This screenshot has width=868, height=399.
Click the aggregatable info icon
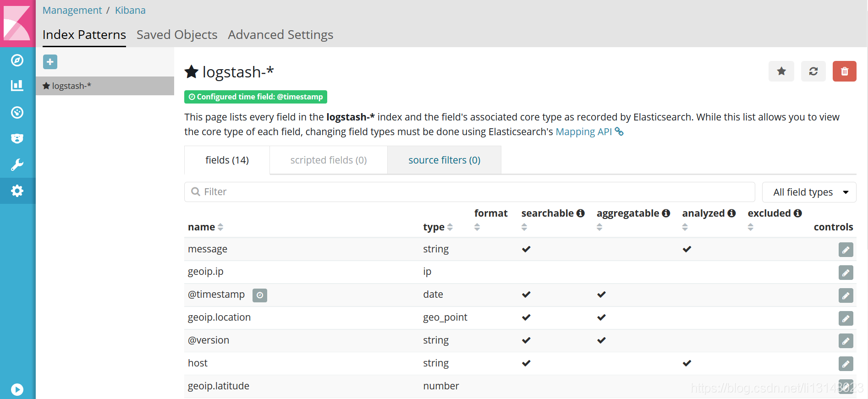click(666, 213)
